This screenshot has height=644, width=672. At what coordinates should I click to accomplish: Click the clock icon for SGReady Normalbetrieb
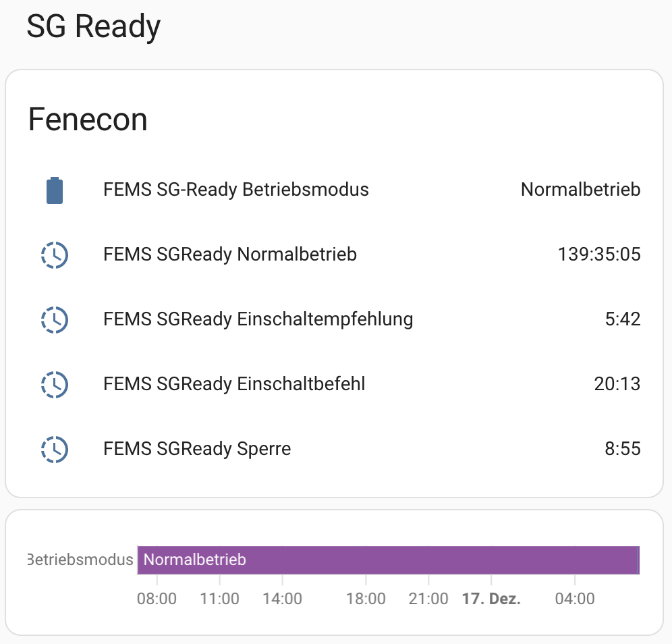[x=55, y=254]
